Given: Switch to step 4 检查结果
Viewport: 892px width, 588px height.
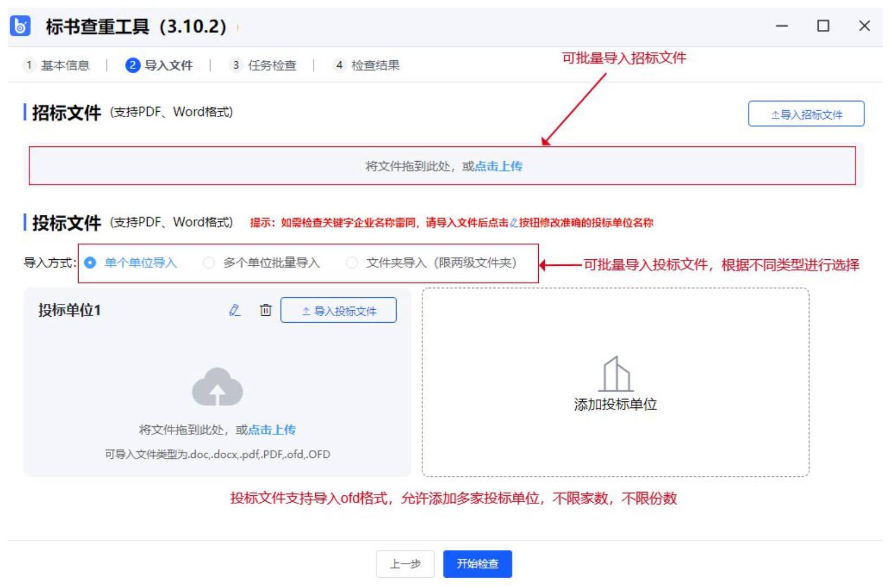Looking at the screenshot, I should (367, 66).
